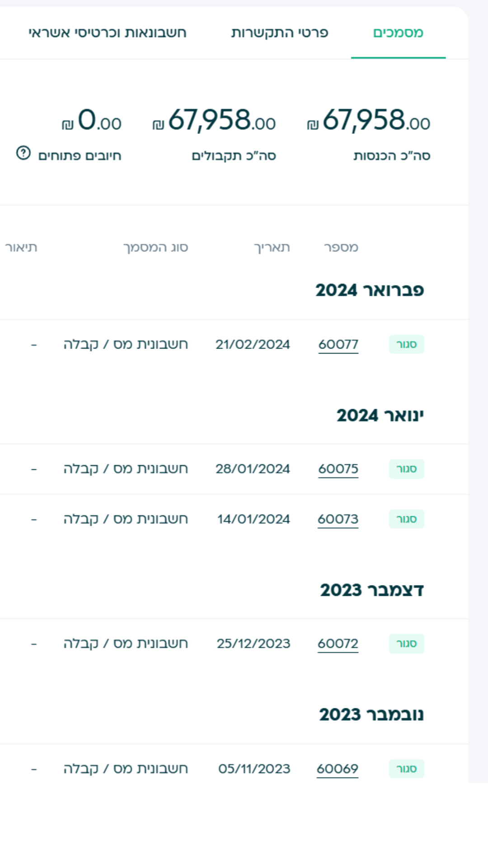Open document number 60073

338,519
